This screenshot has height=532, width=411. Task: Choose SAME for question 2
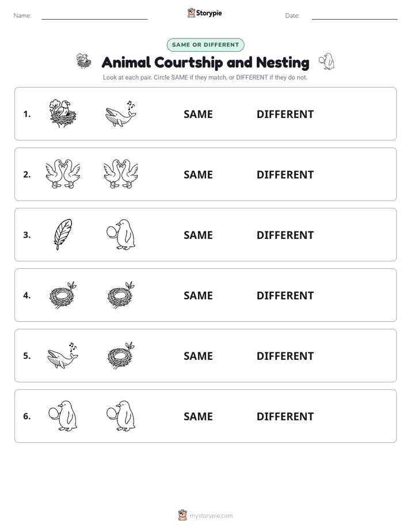(x=198, y=174)
